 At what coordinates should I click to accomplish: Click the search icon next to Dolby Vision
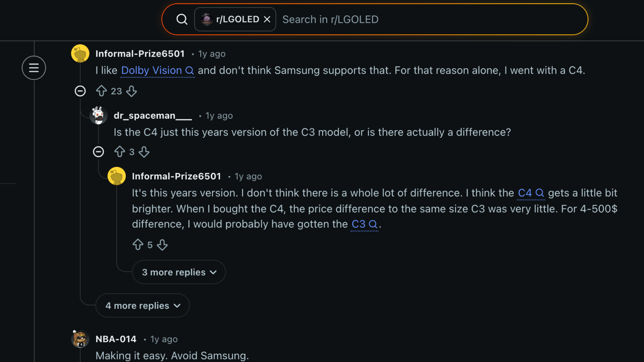(x=190, y=70)
